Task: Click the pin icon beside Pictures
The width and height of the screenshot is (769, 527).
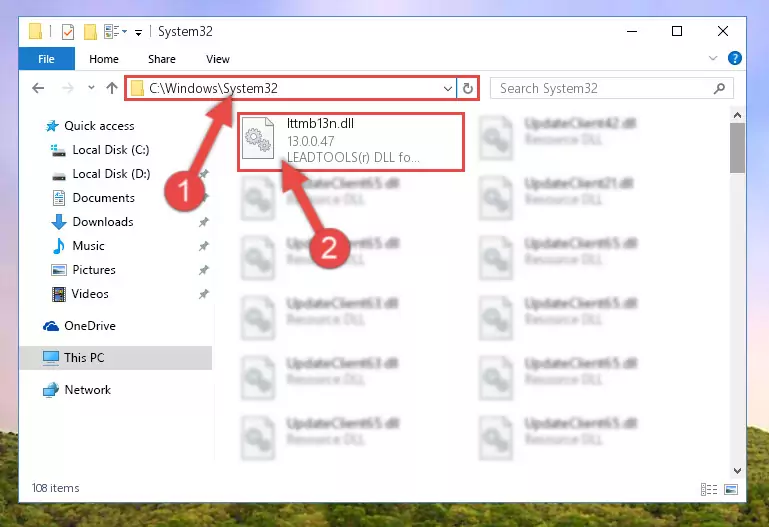Action: pos(204,270)
